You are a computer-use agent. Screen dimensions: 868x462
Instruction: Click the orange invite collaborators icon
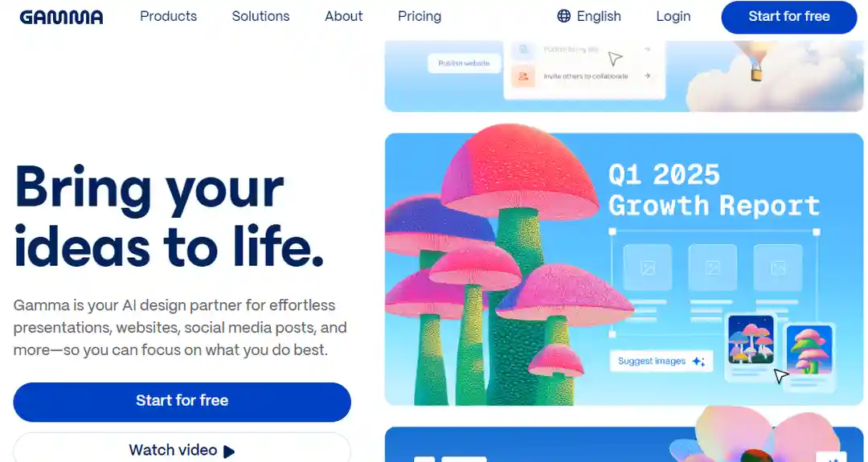click(522, 76)
